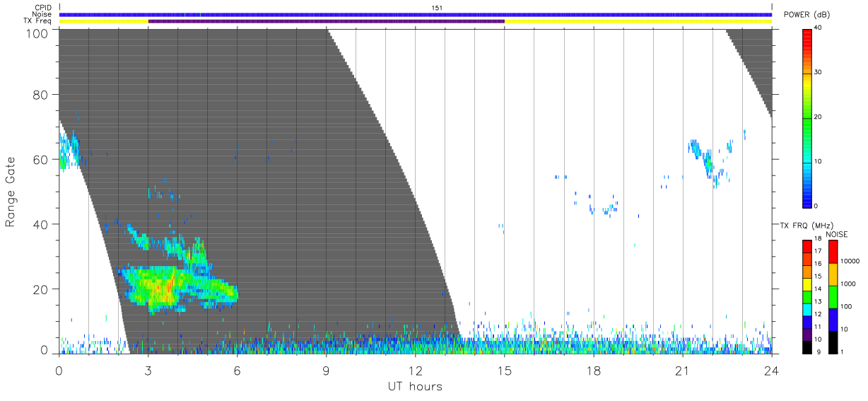Click NOISE colorbar label '1000'
The image size is (868, 401).
(849, 284)
